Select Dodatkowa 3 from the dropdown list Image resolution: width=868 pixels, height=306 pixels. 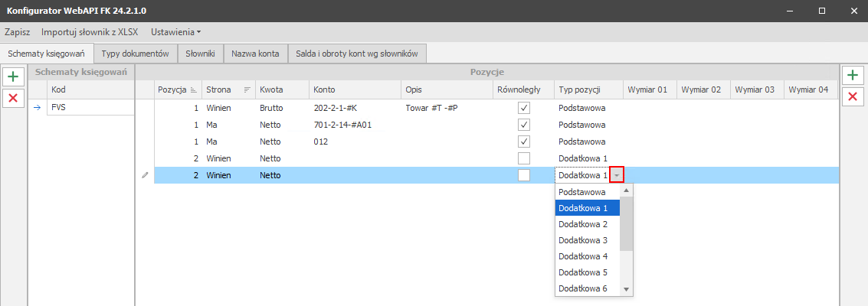(583, 240)
